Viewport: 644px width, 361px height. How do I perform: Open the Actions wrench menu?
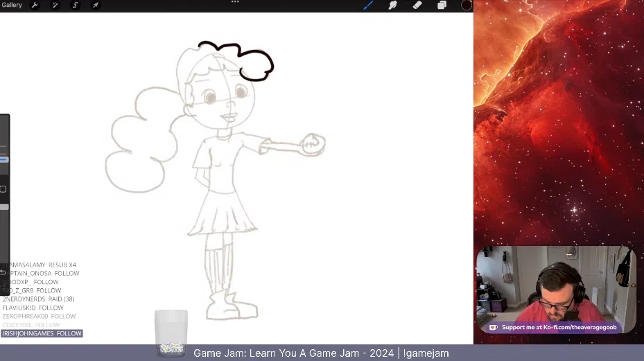[35, 6]
